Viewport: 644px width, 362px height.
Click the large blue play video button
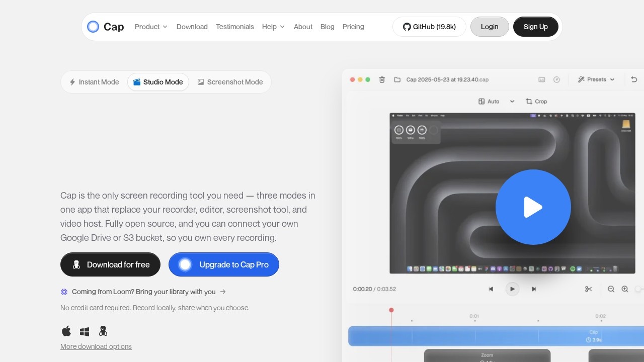click(533, 207)
